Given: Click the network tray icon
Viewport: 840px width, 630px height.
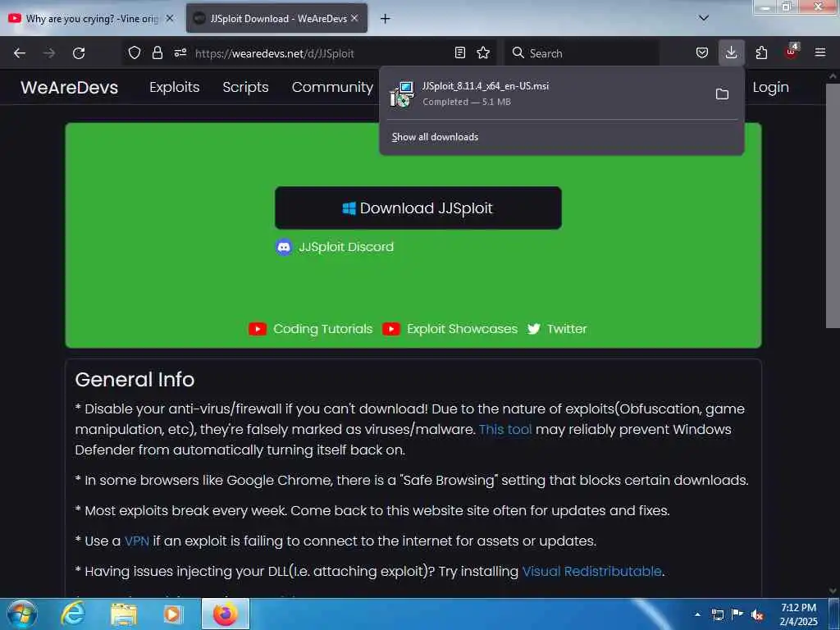Looking at the screenshot, I should click(x=717, y=615).
